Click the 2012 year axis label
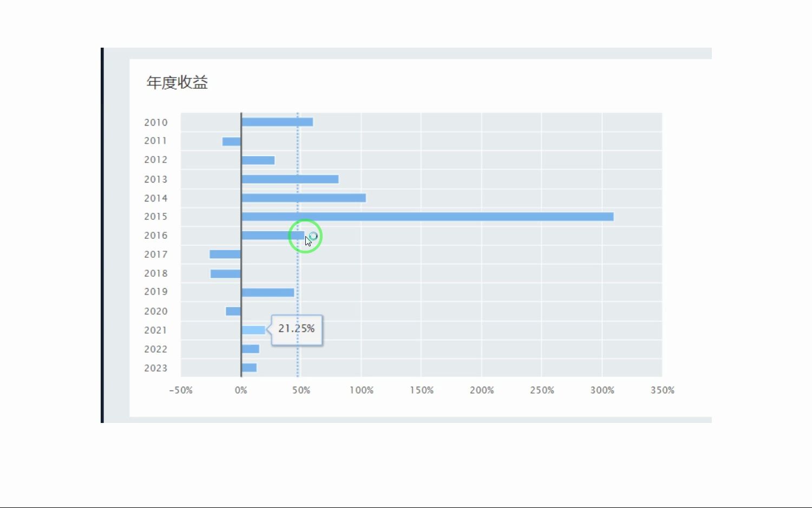812x508 pixels. 156,160
